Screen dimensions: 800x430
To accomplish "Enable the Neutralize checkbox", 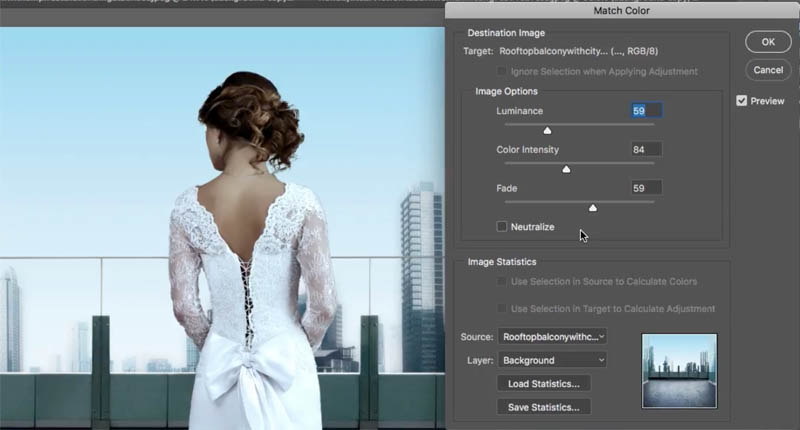I will (x=502, y=226).
